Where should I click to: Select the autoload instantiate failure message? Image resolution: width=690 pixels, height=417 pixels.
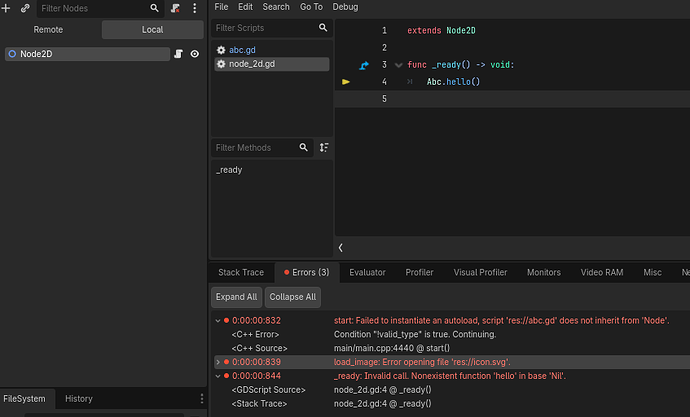(x=501, y=321)
